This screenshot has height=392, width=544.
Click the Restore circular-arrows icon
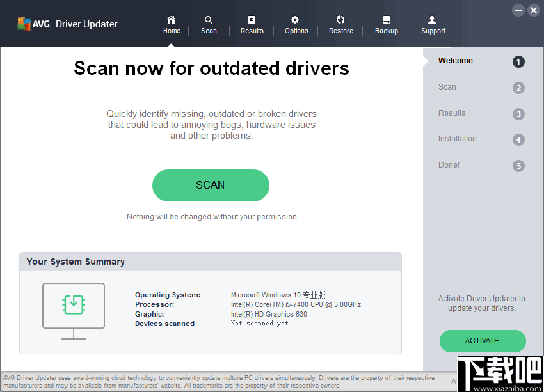[x=340, y=24]
